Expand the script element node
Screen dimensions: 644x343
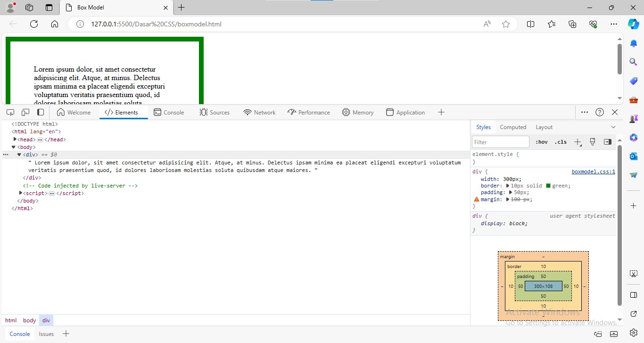click(x=21, y=193)
